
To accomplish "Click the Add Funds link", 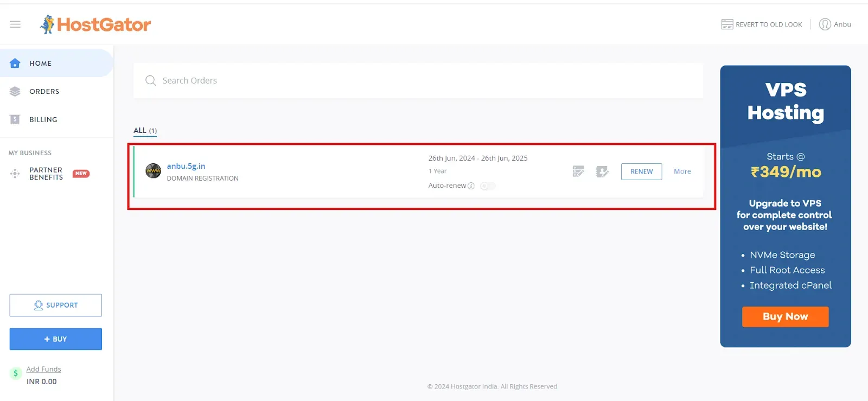I will coord(44,369).
